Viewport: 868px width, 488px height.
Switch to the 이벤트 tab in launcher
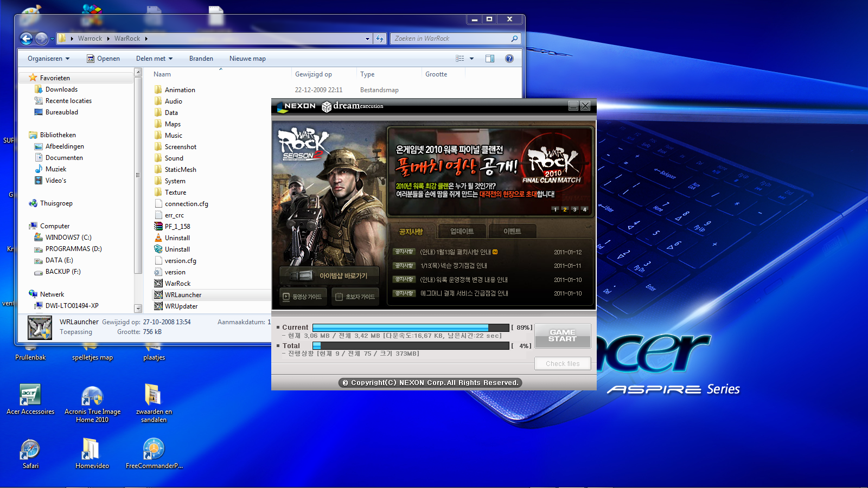[x=512, y=232]
